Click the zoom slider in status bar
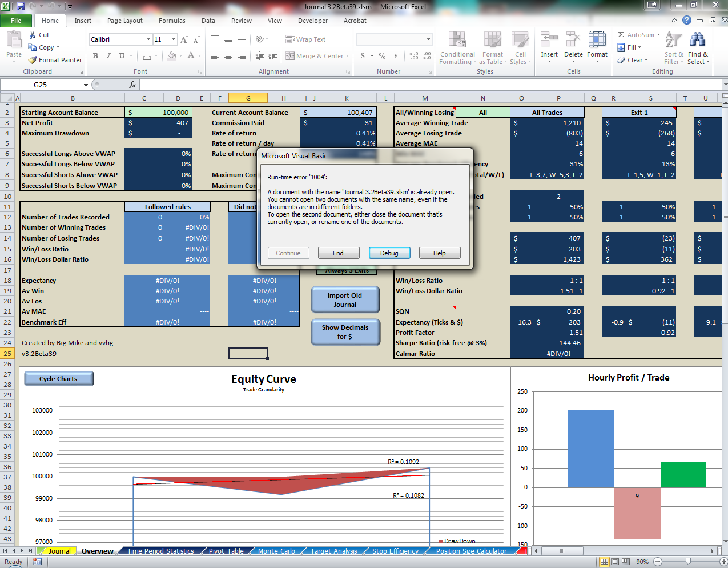Viewport: 728px width, 568px height. pyautogui.click(x=688, y=562)
